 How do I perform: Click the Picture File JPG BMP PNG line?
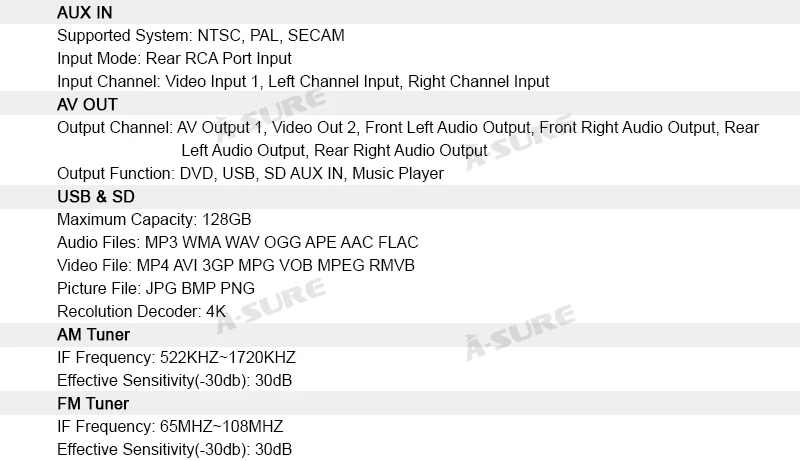[x=156, y=288]
